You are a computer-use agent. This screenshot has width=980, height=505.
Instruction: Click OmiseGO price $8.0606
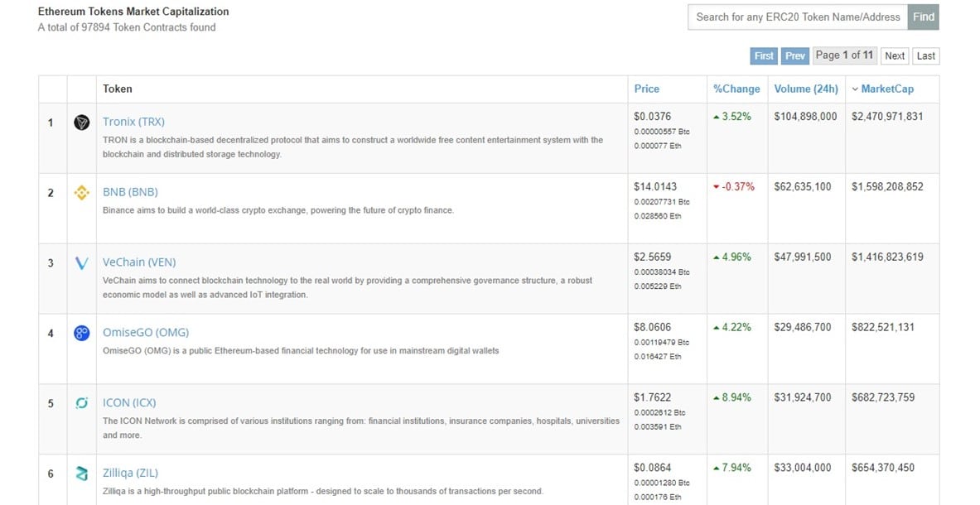(x=652, y=327)
